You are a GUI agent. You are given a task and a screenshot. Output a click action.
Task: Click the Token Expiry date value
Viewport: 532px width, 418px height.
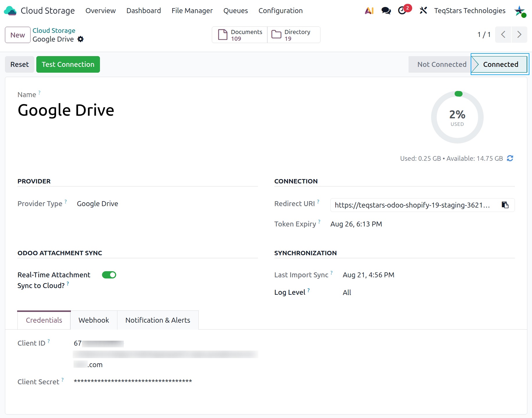pos(356,224)
